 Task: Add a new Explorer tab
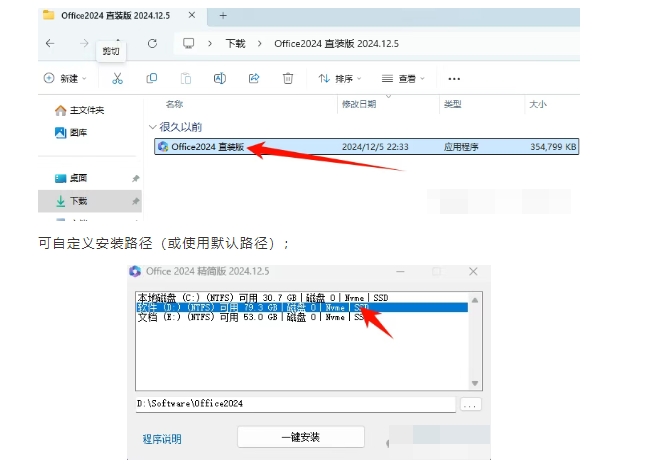[x=223, y=16]
